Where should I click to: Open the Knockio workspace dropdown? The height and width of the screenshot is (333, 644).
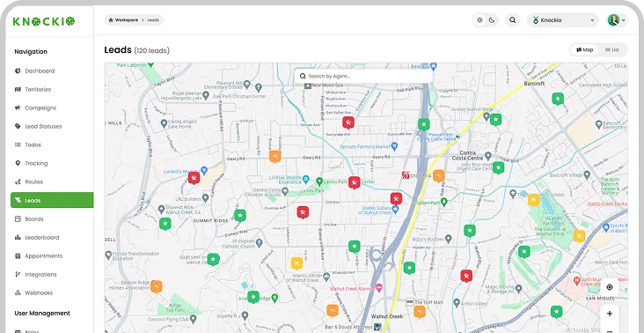(x=563, y=19)
